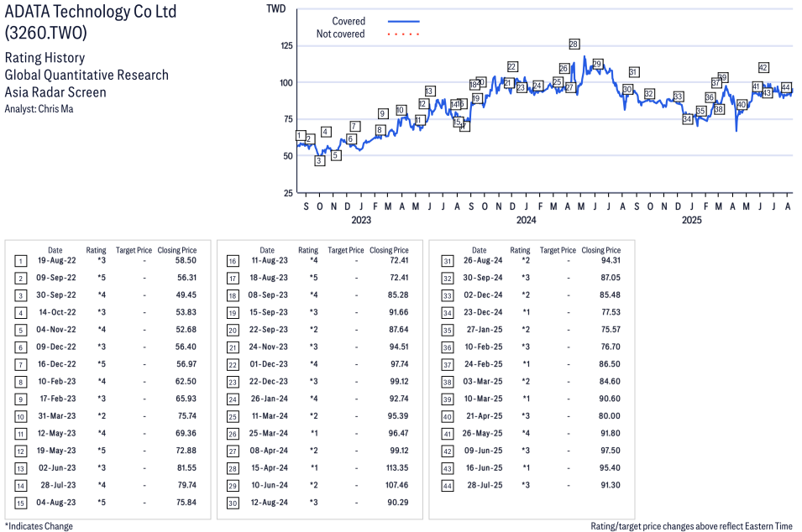Click the 125 y-axis value

pos(286,45)
